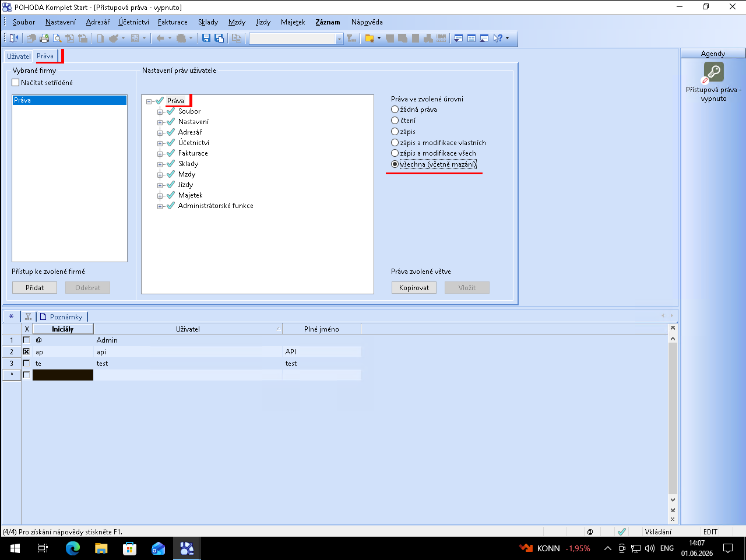Switch to the Uživatel tab
Screen dimensions: 746x560
click(x=19, y=57)
